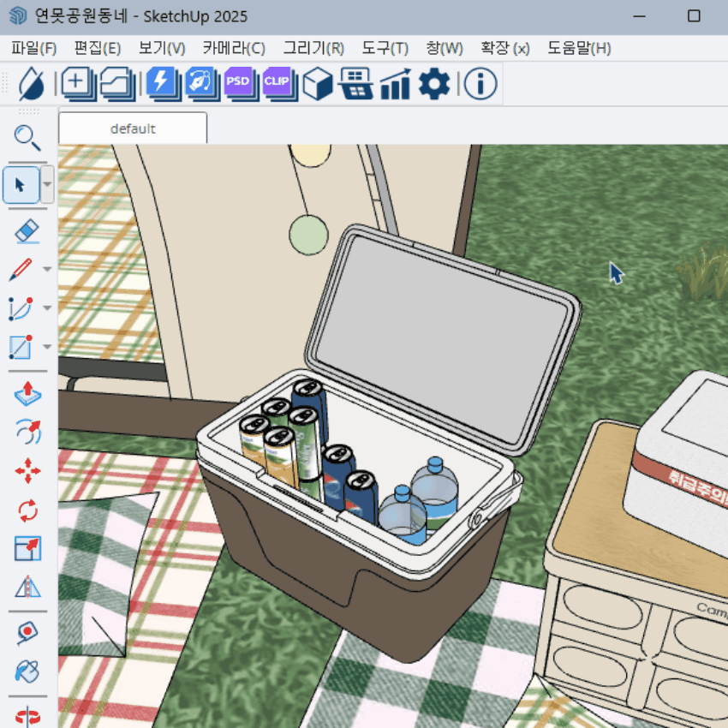This screenshot has height=728, width=728.
Task: Expand the Rectangle shape tool dropdown arrow
Action: (x=47, y=347)
